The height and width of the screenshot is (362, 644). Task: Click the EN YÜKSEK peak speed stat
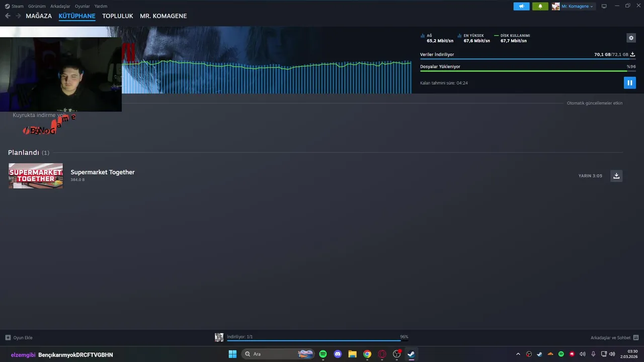pyautogui.click(x=473, y=38)
